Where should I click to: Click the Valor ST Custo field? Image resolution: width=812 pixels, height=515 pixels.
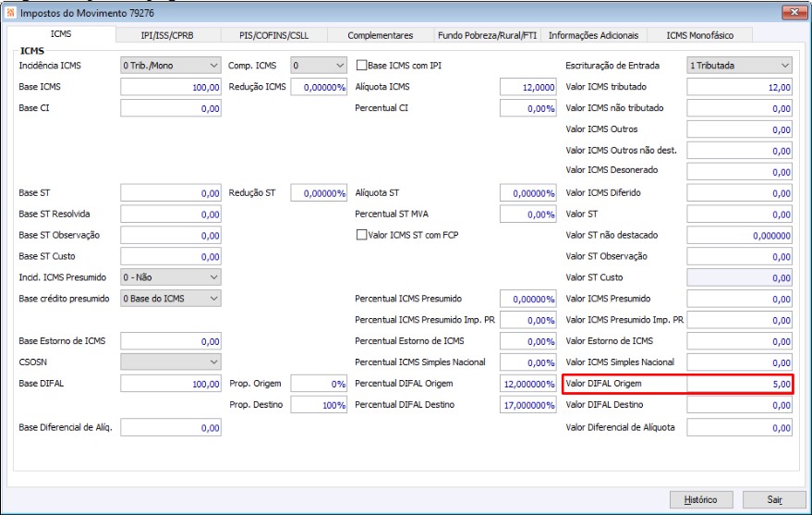click(740, 277)
